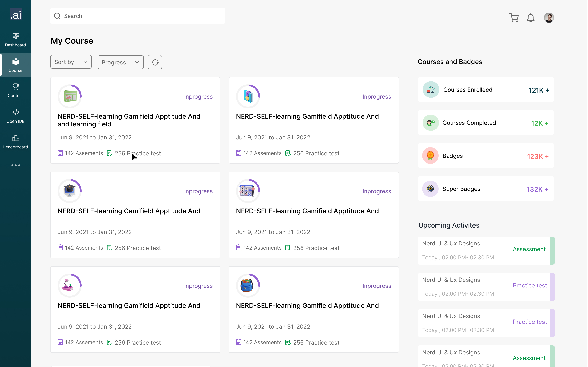This screenshot has height=367, width=588.
Task: Switch to Leaderboard in the sidebar
Action: point(16,142)
